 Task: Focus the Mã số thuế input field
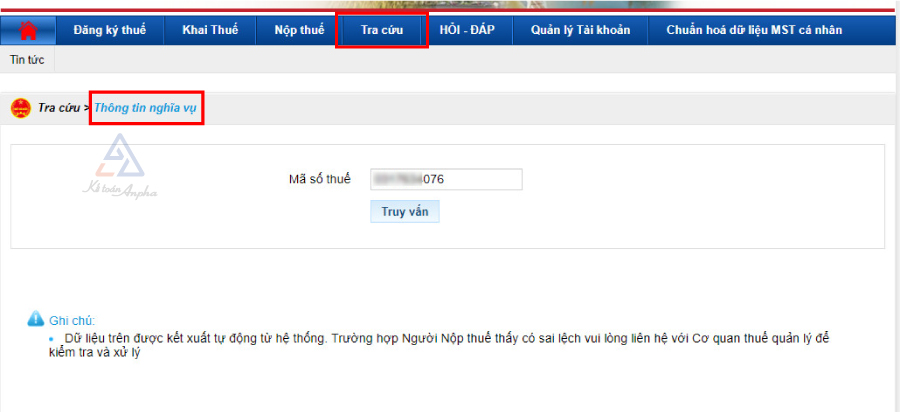446,179
